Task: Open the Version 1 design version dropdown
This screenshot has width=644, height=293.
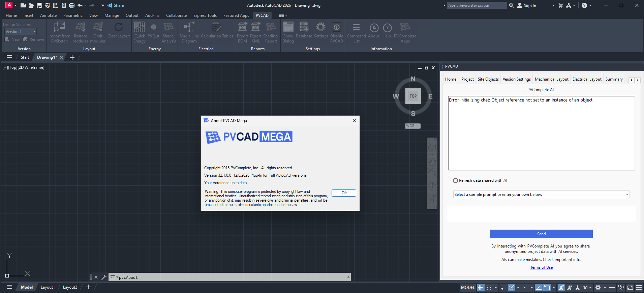Action: click(x=21, y=31)
